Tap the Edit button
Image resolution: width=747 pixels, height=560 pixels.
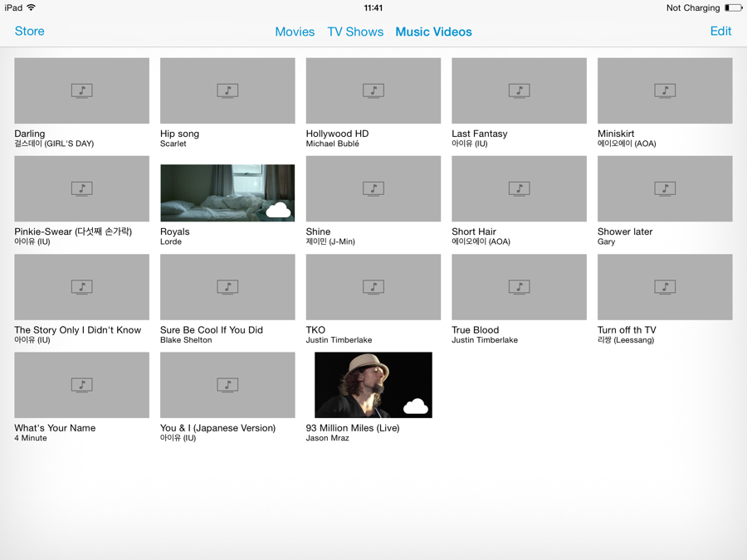(720, 31)
